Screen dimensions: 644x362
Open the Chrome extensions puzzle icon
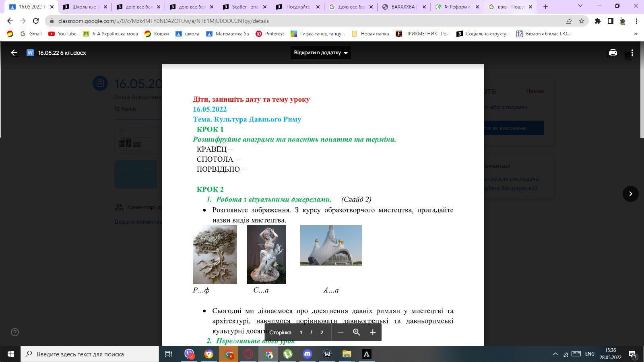[598, 21]
